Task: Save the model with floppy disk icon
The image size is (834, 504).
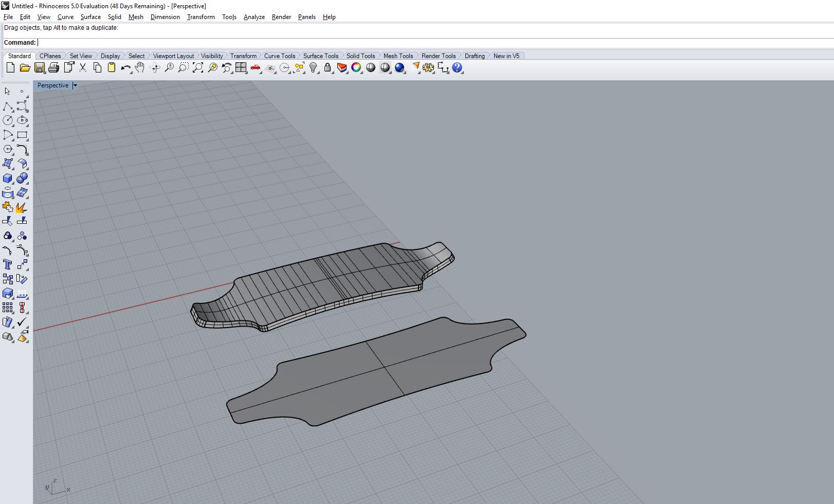Action: coord(39,67)
